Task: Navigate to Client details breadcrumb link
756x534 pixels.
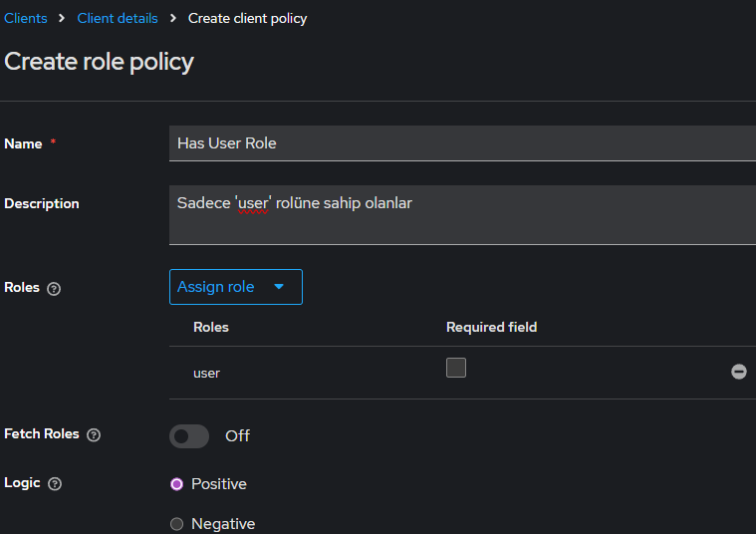Action: (x=118, y=19)
